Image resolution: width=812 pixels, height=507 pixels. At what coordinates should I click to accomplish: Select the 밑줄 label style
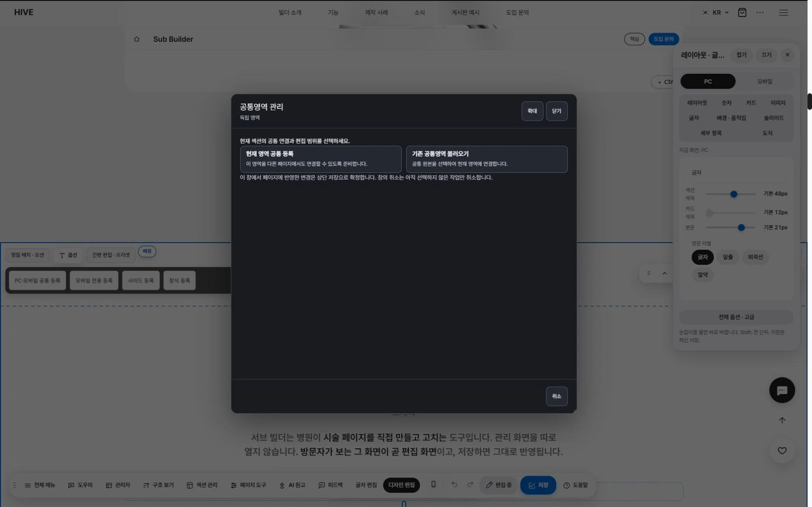click(x=728, y=257)
